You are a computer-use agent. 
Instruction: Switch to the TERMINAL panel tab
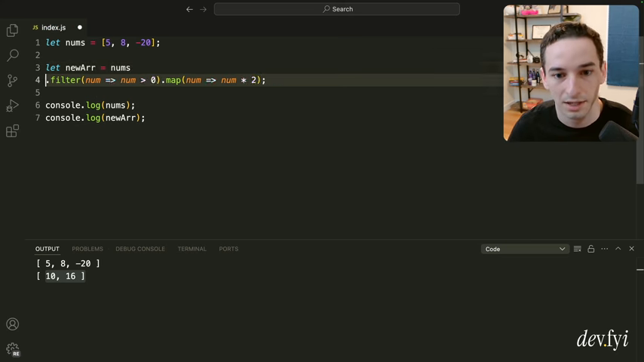coord(192,249)
